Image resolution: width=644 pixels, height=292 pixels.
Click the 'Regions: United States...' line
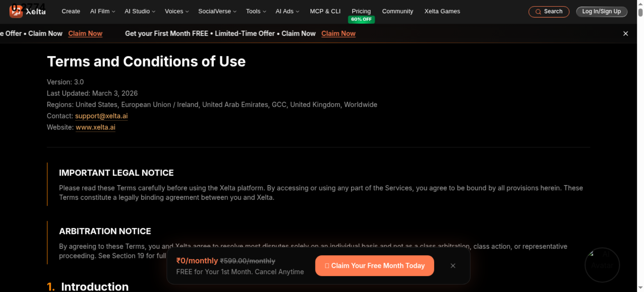tap(212, 105)
